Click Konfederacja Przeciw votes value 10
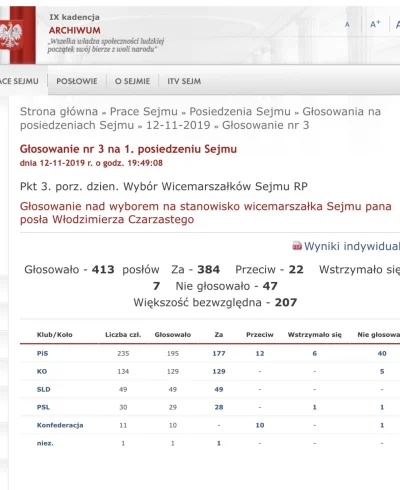Viewport: 400px width, 490px height. [260, 425]
